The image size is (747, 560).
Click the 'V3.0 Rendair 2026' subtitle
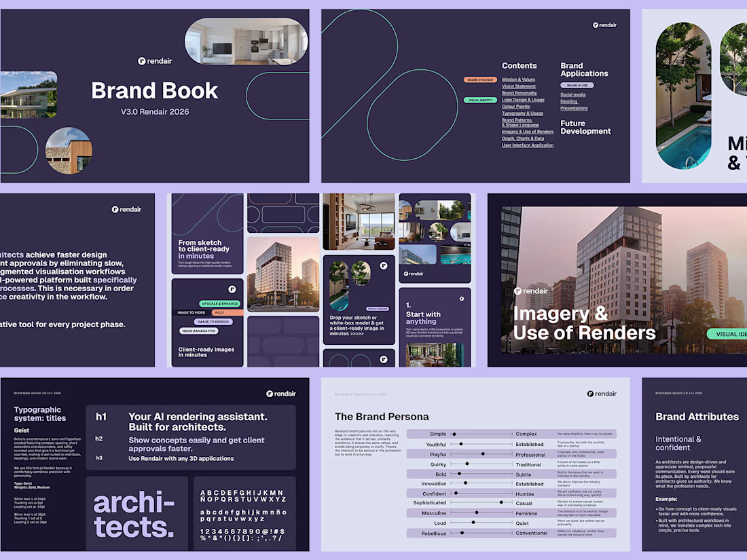[x=155, y=112]
